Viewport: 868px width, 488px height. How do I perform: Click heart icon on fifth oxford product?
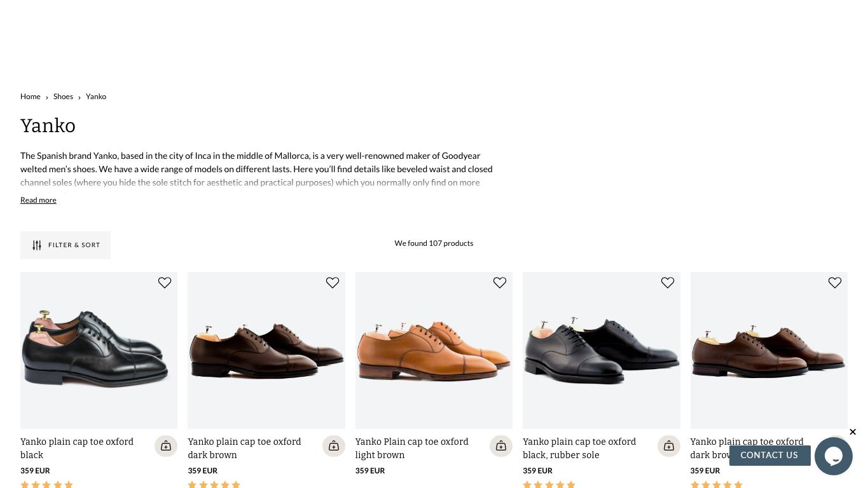coord(835,283)
